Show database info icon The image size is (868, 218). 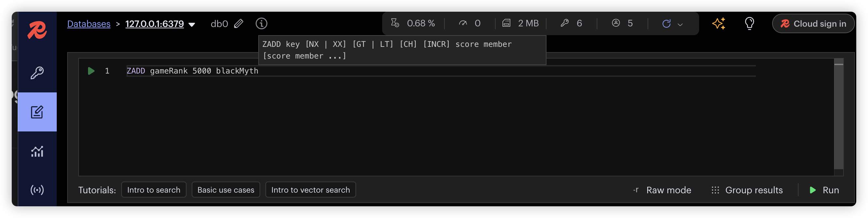pyautogui.click(x=262, y=23)
